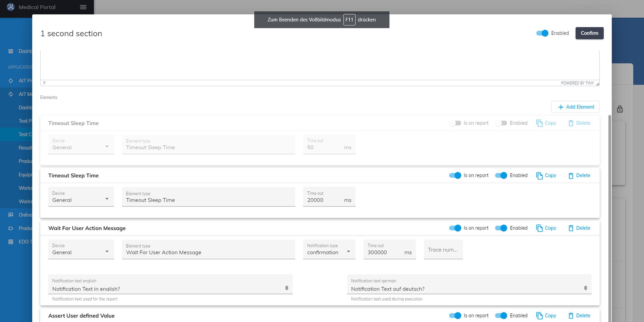
Task: Disable 'Is on report' for Wait For User Action
Action: [455, 228]
